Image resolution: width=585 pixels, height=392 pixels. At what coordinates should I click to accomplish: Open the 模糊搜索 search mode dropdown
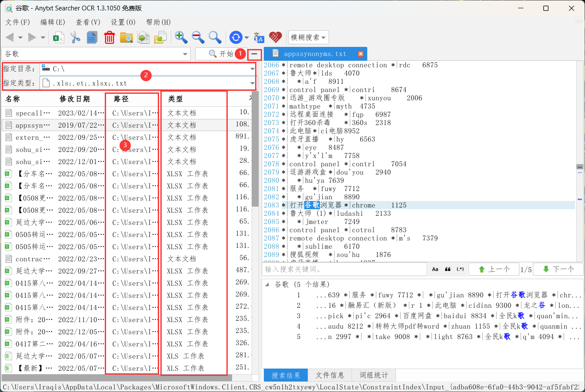coord(309,37)
